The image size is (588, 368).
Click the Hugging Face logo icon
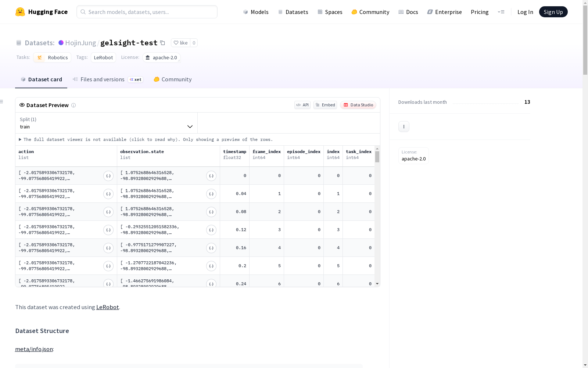(x=20, y=12)
